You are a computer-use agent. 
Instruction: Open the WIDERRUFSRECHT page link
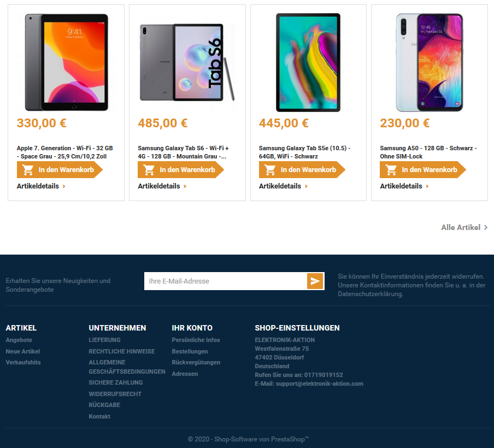click(115, 394)
